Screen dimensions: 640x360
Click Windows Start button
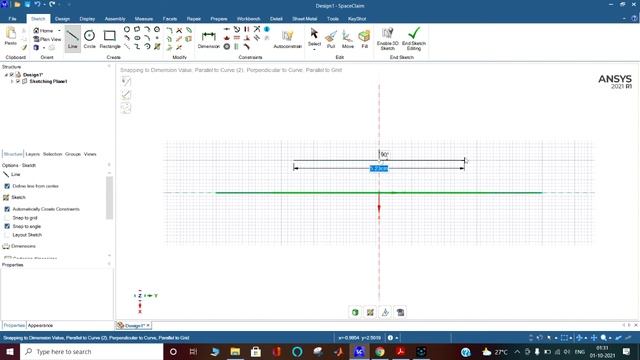pyautogui.click(x=10, y=352)
